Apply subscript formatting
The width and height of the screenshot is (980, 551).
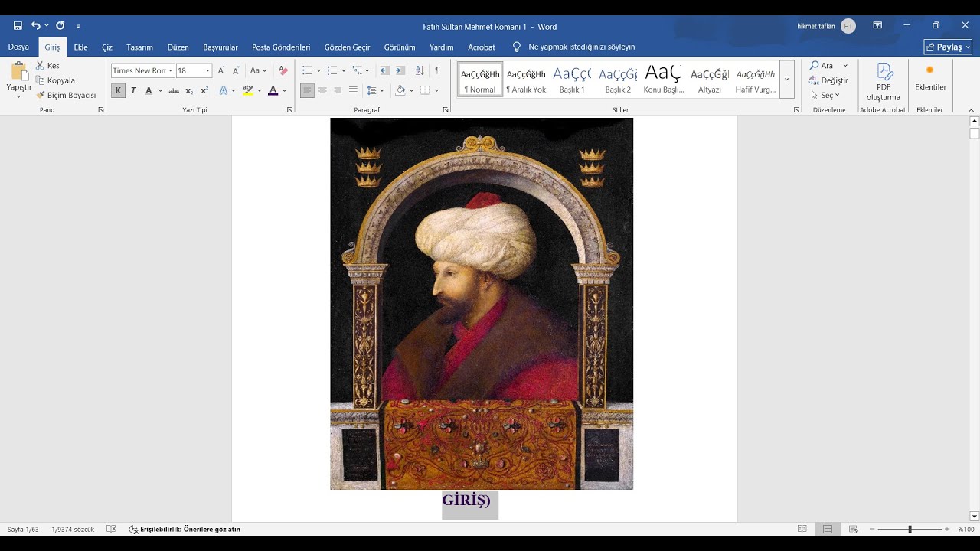pyautogui.click(x=189, y=90)
